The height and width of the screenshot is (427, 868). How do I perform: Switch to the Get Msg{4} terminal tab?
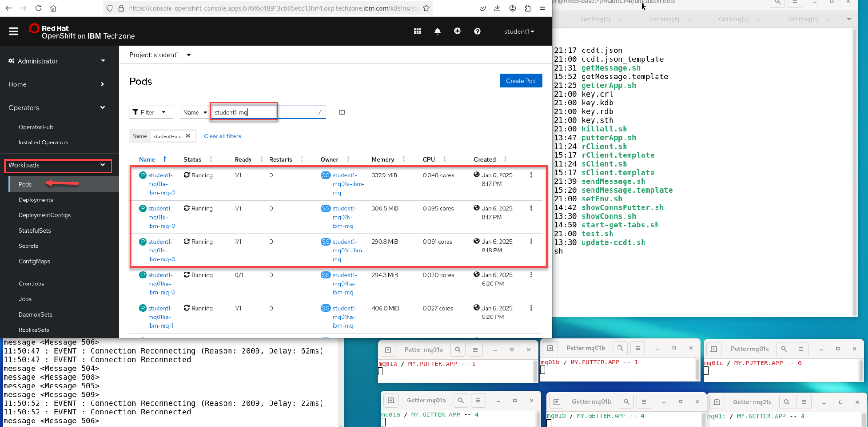click(x=664, y=19)
